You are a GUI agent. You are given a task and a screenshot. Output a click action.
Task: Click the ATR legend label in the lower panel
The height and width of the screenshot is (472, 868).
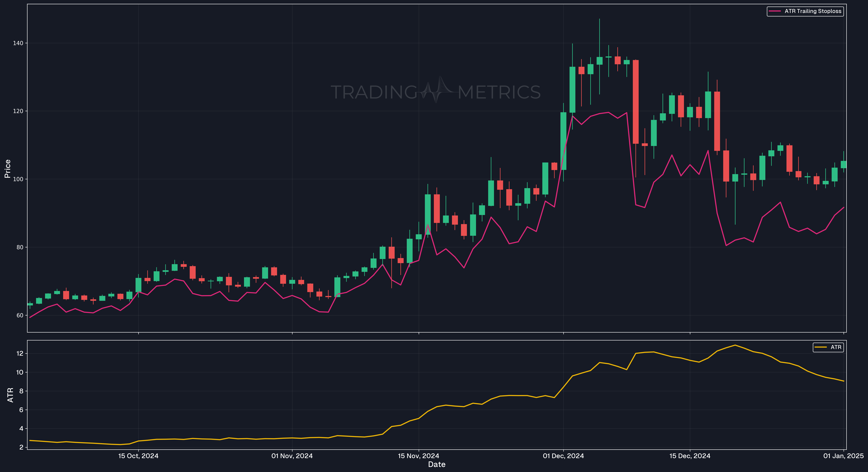836,347
